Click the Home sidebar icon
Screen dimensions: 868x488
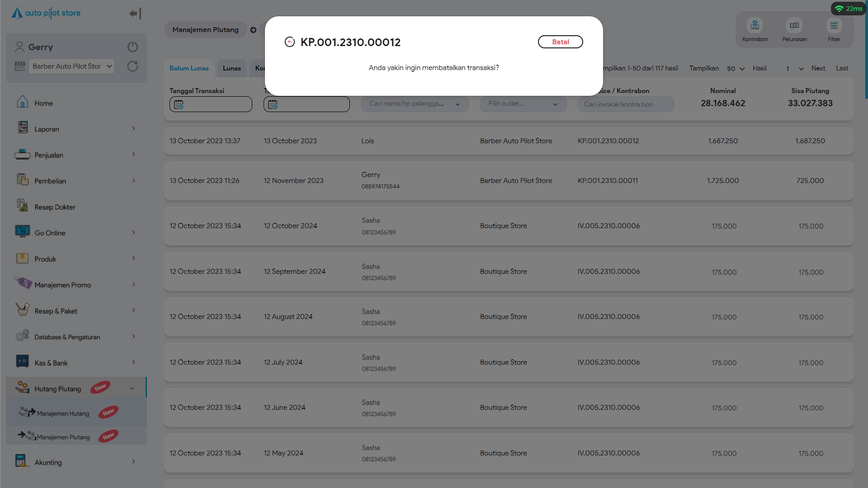coord(23,102)
